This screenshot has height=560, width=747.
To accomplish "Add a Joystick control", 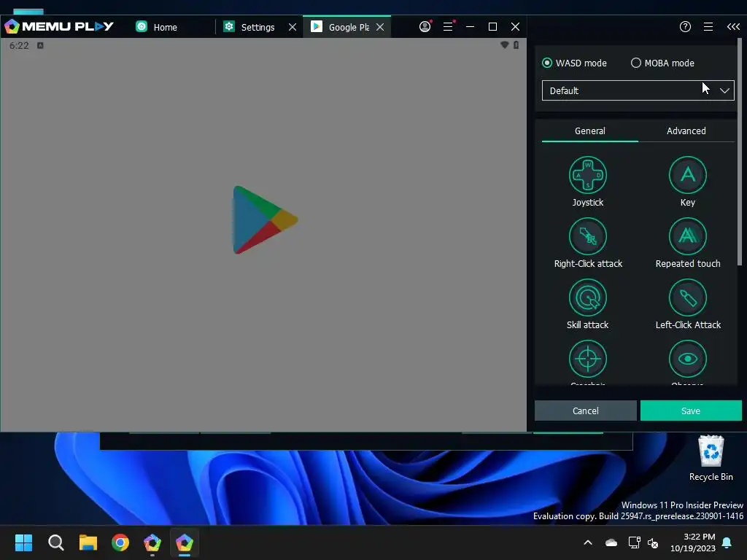I will pos(587,175).
